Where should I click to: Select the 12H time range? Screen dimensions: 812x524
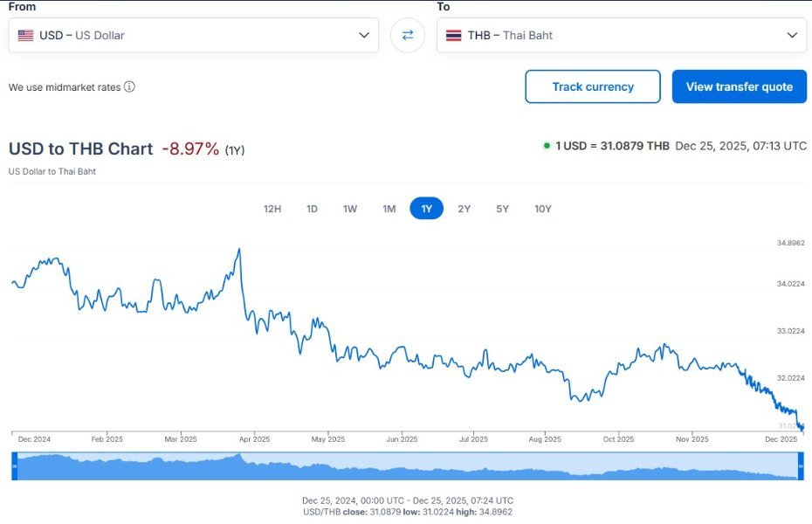272,209
